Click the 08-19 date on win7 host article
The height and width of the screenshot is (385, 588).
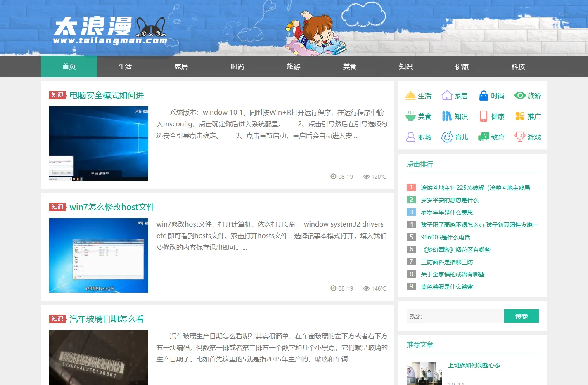click(x=342, y=288)
